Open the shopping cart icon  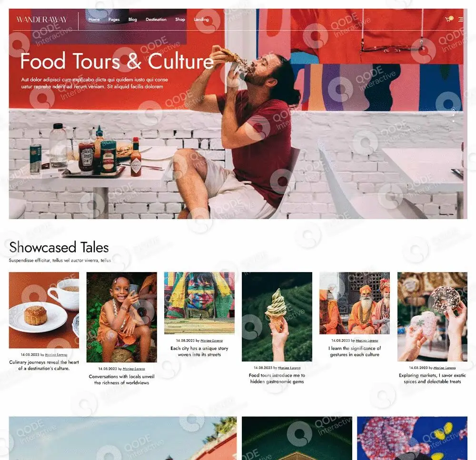pos(448,19)
